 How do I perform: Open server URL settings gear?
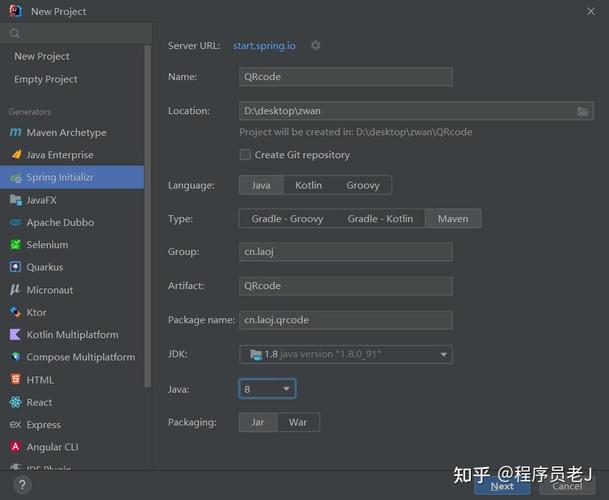click(315, 45)
